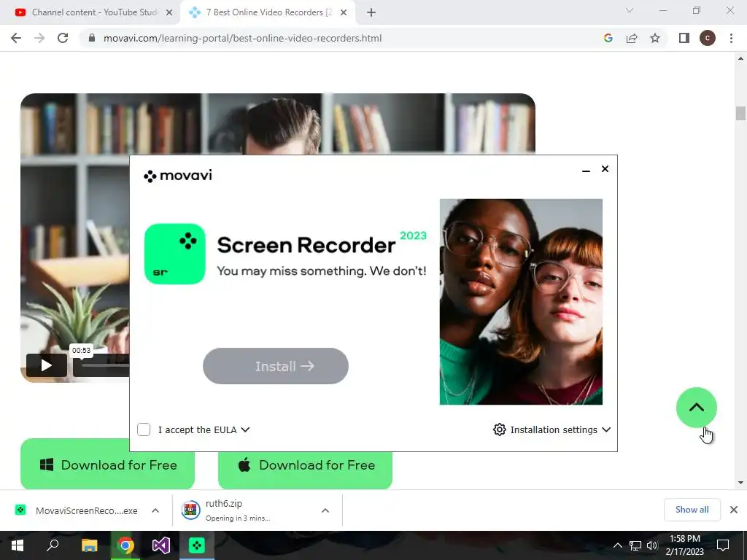The image size is (747, 560).
Task: Click the page scrollbar thumb
Action: pyautogui.click(x=740, y=113)
